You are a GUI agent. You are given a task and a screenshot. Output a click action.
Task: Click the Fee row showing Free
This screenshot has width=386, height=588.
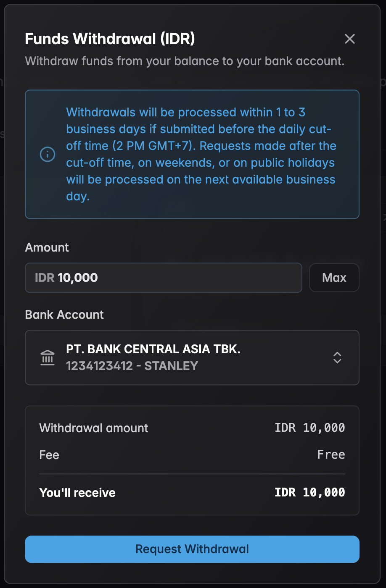click(192, 454)
